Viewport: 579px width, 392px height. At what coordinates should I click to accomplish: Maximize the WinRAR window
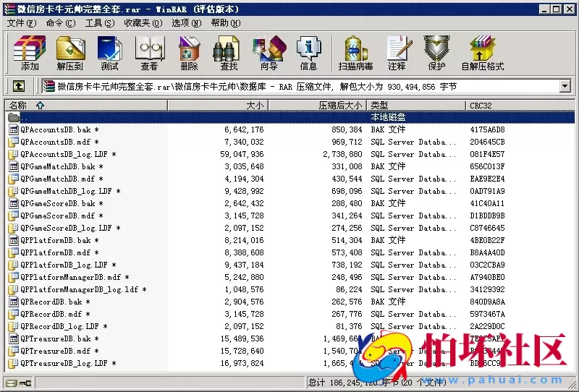click(556, 9)
